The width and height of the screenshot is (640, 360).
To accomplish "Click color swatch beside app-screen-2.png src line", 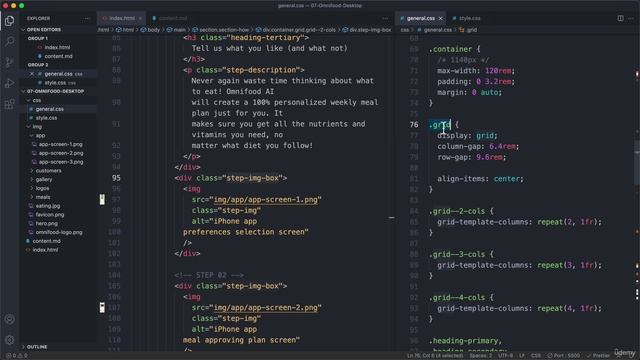I will click(102, 308).
